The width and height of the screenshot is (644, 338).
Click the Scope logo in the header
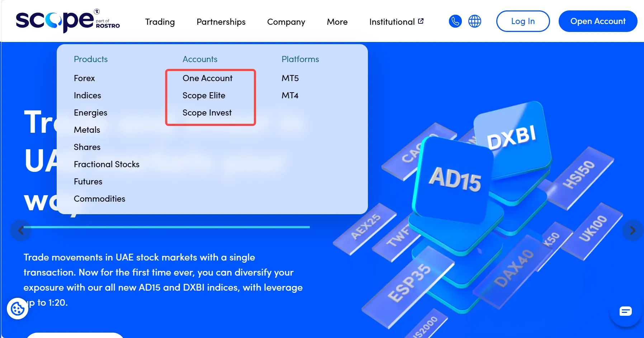[68, 21]
